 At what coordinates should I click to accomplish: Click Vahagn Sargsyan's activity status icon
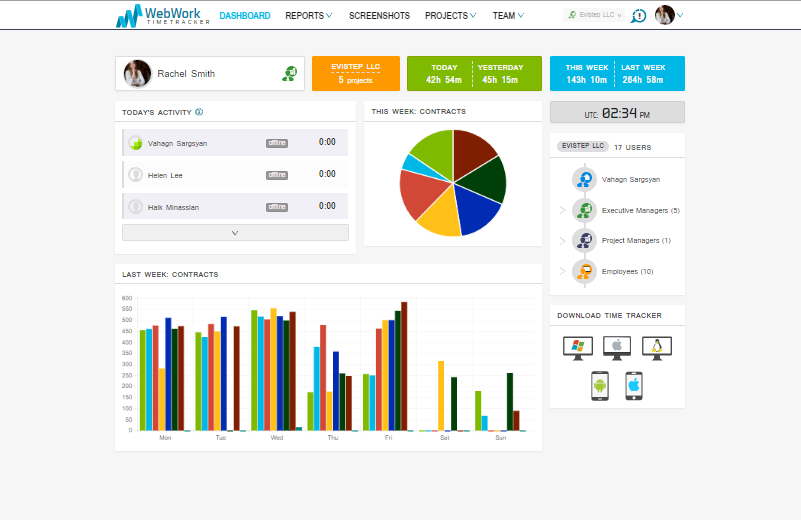click(135, 143)
